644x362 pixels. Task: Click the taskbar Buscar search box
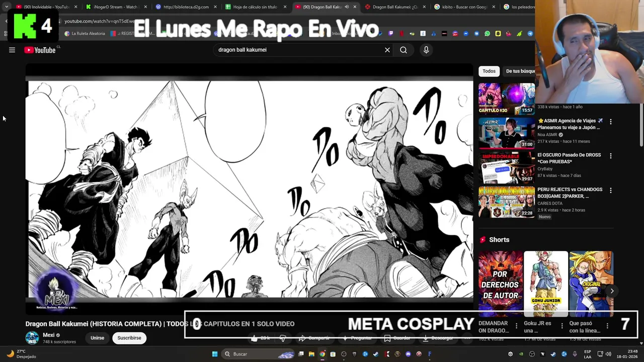click(259, 354)
